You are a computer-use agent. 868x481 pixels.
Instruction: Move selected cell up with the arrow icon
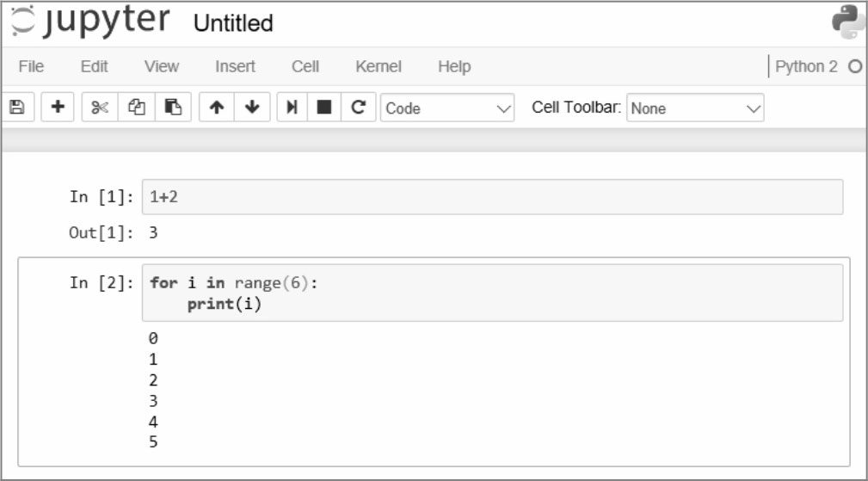[x=217, y=107]
